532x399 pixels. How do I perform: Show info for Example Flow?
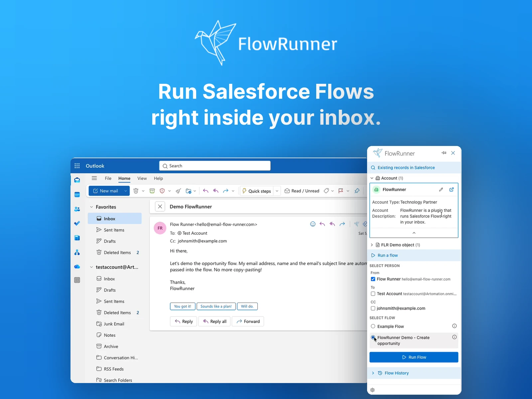click(x=455, y=326)
